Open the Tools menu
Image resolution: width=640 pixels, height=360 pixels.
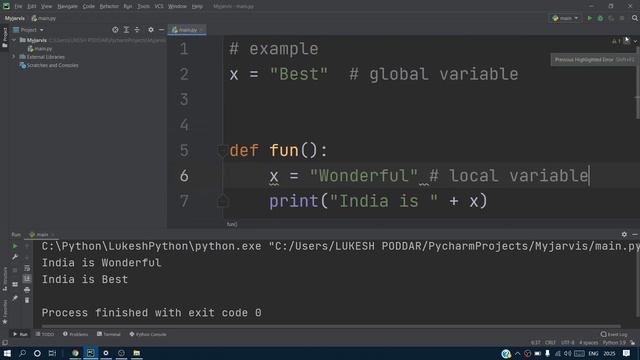143,7
